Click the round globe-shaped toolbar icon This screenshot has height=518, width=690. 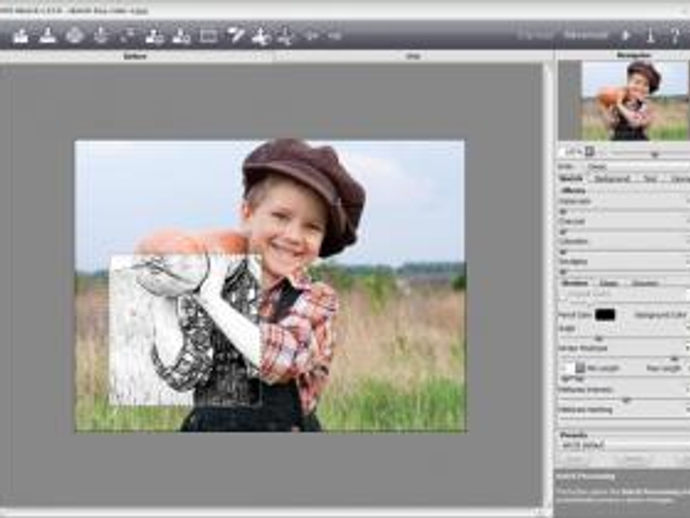tap(74, 36)
